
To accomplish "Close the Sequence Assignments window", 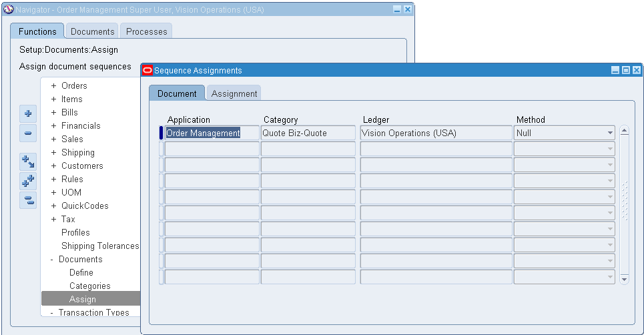I will [x=637, y=70].
